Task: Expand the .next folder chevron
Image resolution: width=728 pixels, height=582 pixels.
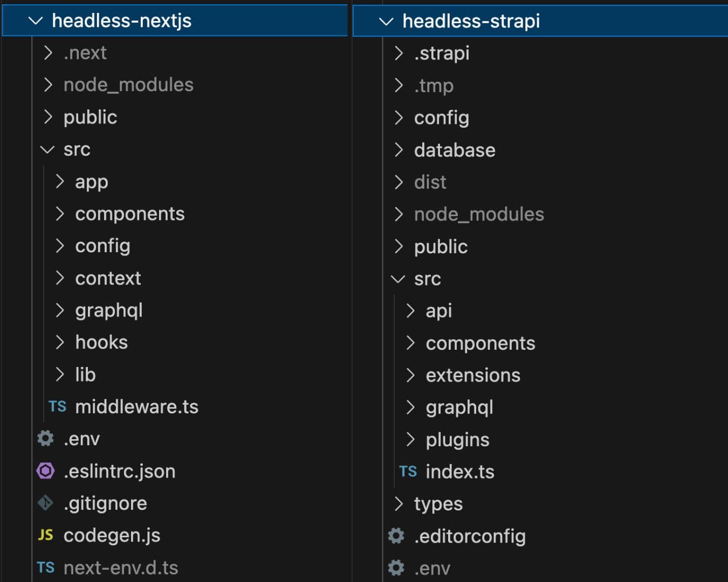Action: [48, 53]
